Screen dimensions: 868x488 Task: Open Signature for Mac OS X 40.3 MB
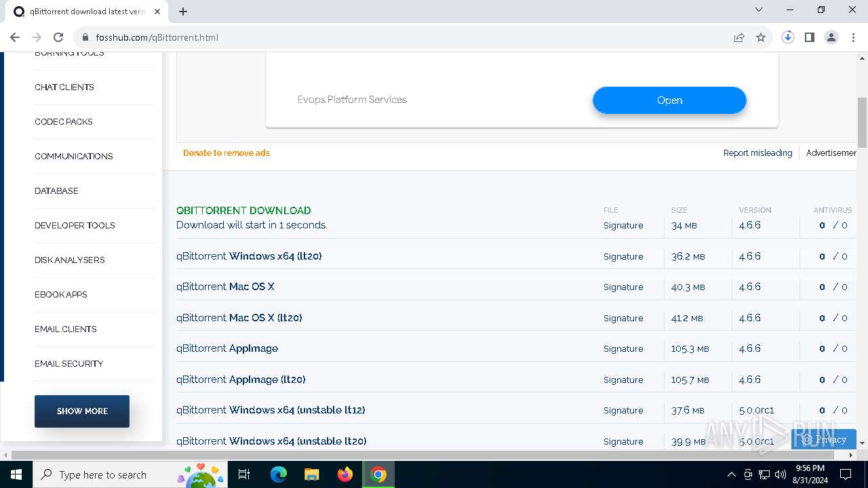(623, 287)
